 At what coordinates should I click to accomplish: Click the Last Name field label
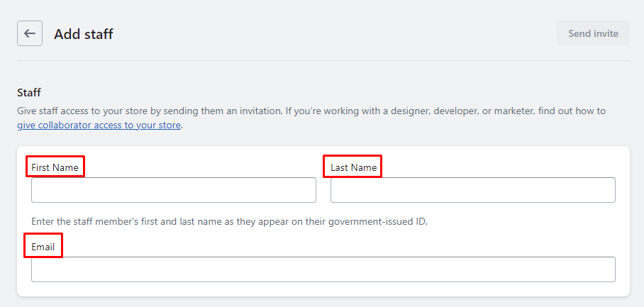click(353, 167)
